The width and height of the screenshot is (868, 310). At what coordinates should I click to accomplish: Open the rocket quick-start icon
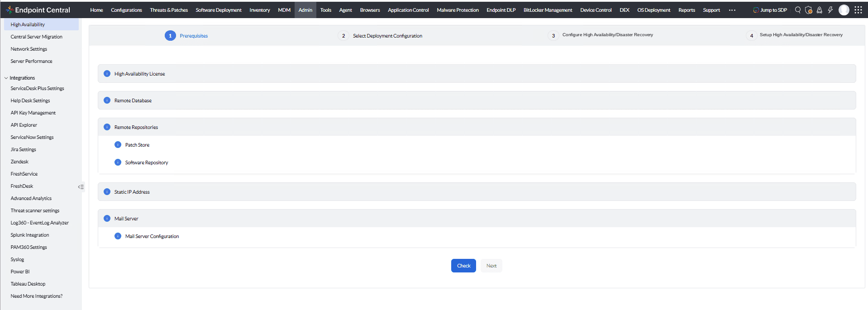820,10
